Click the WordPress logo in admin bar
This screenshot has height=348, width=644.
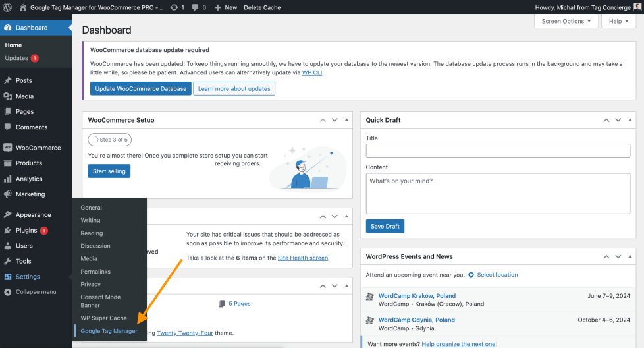pyautogui.click(x=7, y=7)
